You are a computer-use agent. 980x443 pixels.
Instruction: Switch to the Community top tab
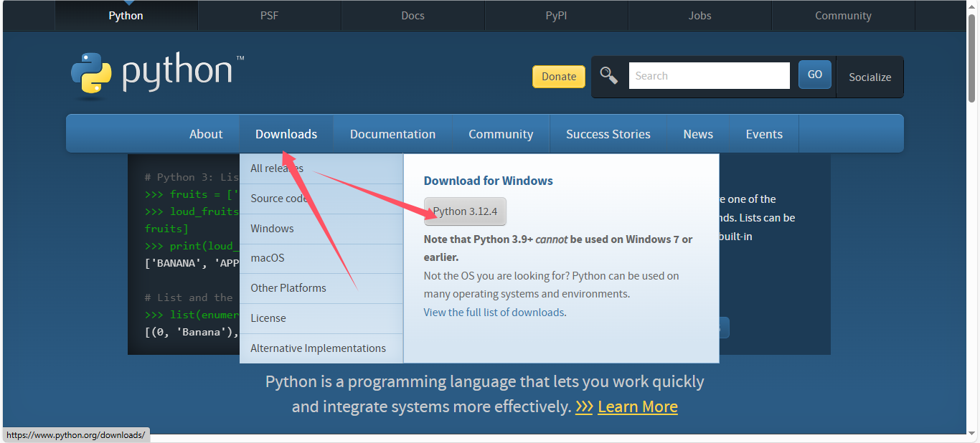pos(844,15)
